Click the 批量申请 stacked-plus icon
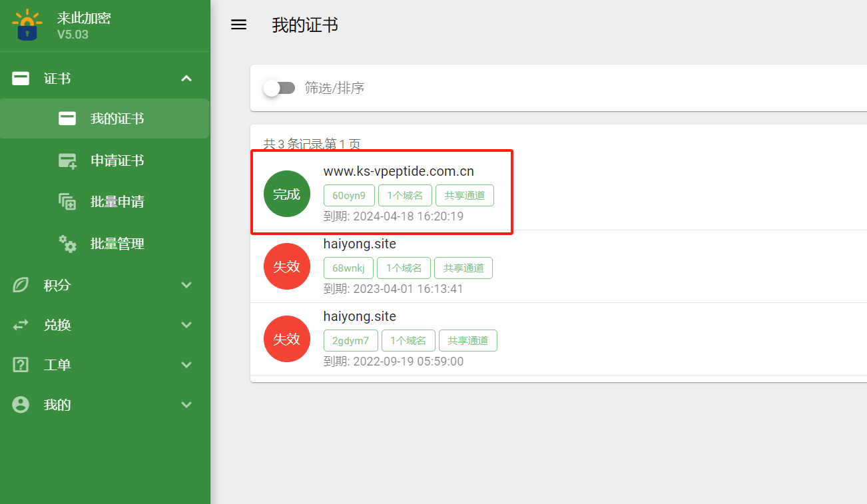This screenshot has width=867, height=504. pos(67,202)
